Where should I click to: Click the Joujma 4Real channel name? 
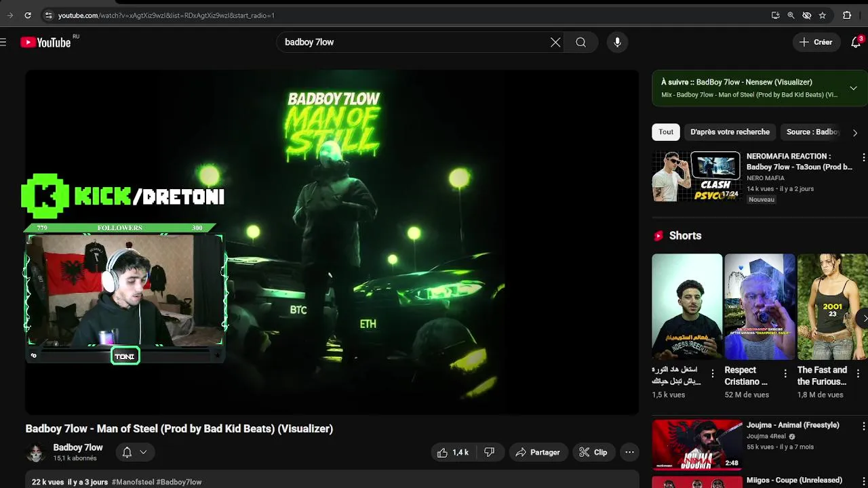tap(767, 436)
